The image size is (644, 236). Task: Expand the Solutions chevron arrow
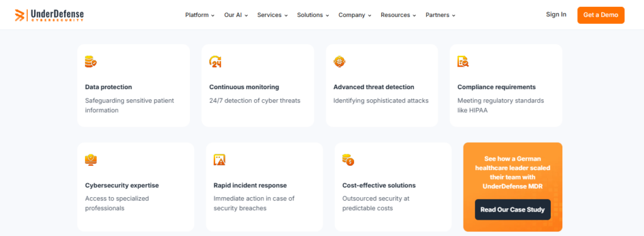click(x=327, y=16)
